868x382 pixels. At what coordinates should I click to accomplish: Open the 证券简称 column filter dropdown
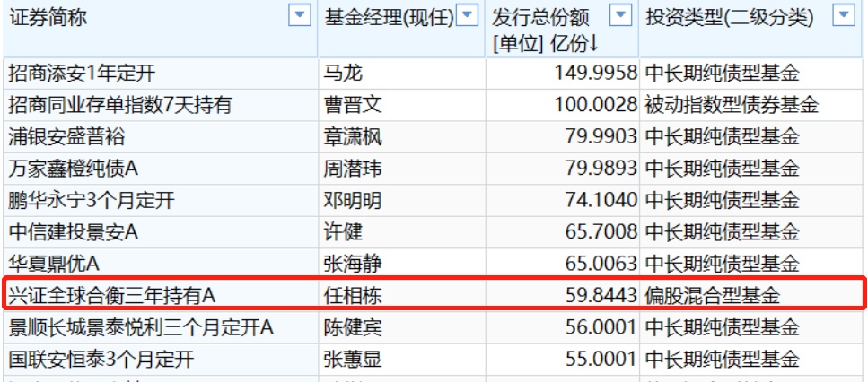click(x=300, y=15)
